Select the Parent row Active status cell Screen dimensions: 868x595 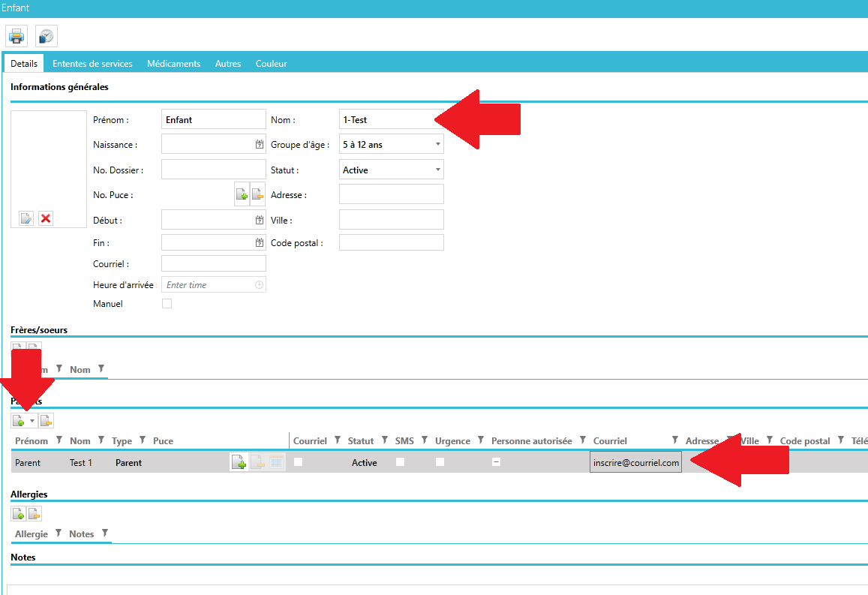tap(365, 463)
